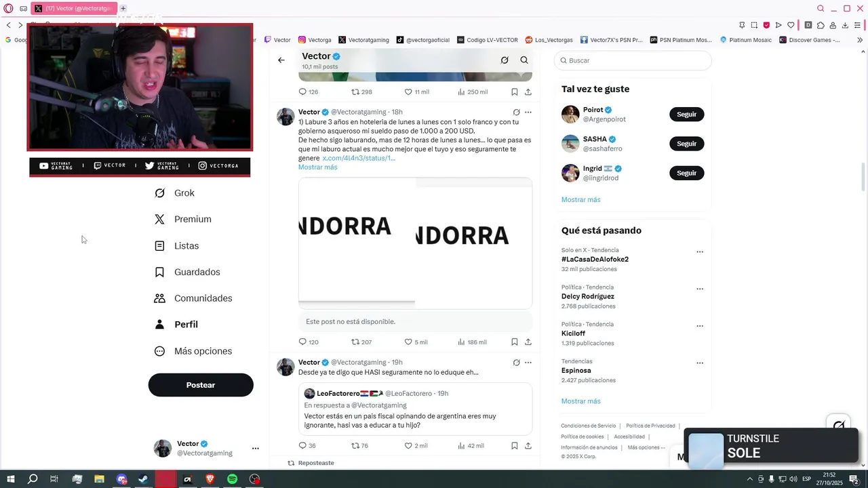Go back using the arrow beside Vector

tap(281, 60)
